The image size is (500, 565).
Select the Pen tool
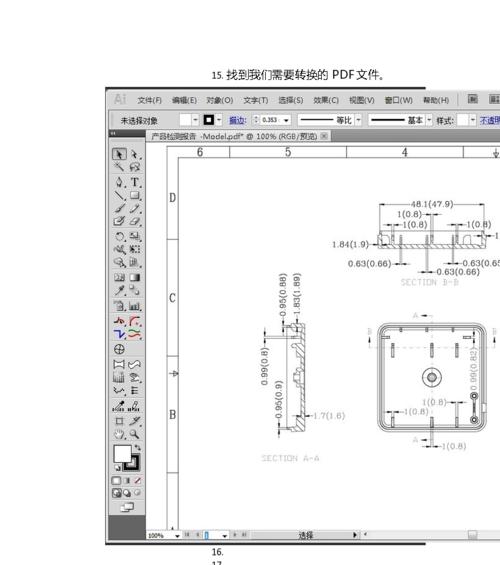(x=119, y=182)
